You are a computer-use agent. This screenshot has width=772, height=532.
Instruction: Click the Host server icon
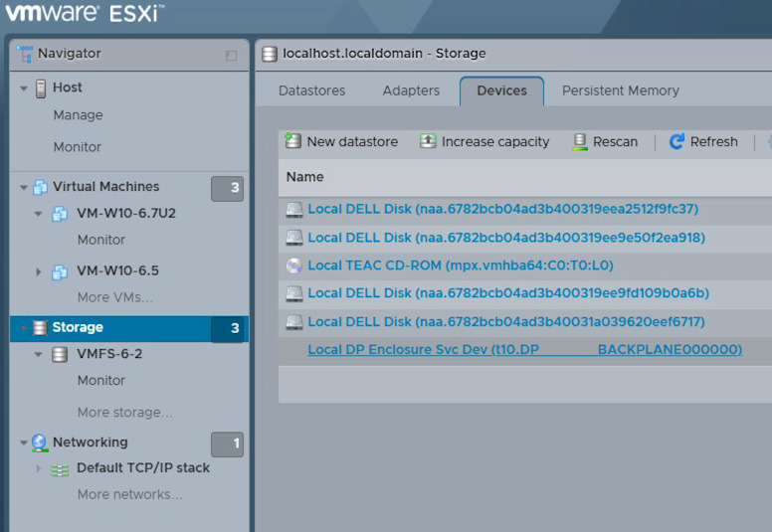pyautogui.click(x=41, y=89)
